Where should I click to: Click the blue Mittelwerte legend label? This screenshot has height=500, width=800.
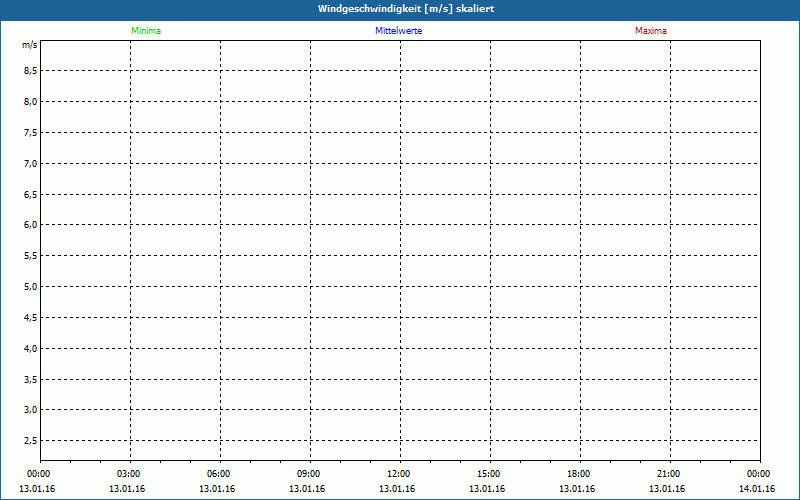coord(398,31)
